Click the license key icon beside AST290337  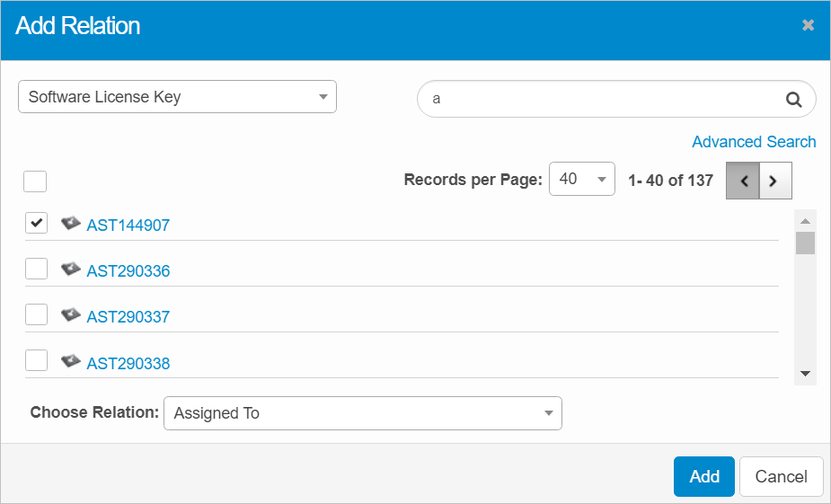(71, 315)
